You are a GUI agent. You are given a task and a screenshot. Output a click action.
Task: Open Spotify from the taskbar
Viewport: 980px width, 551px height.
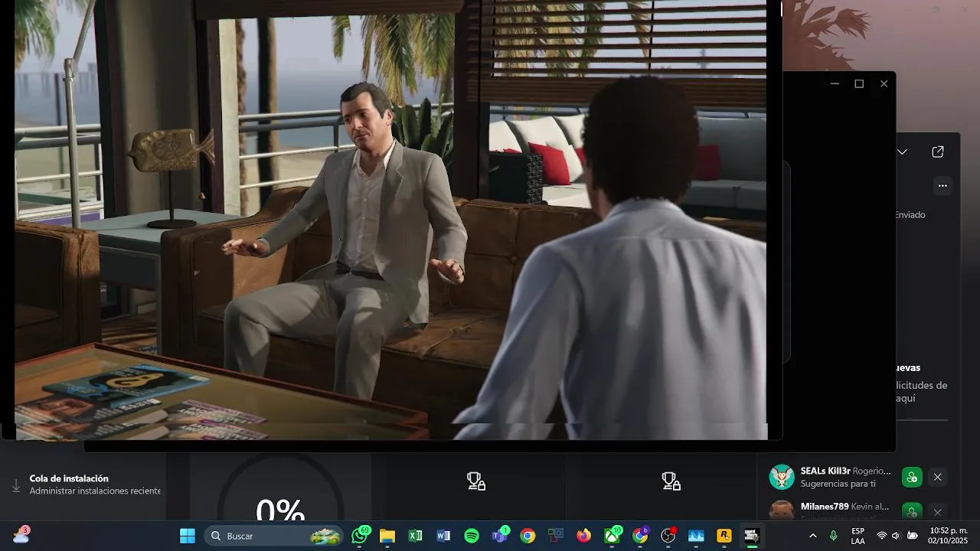click(x=472, y=536)
